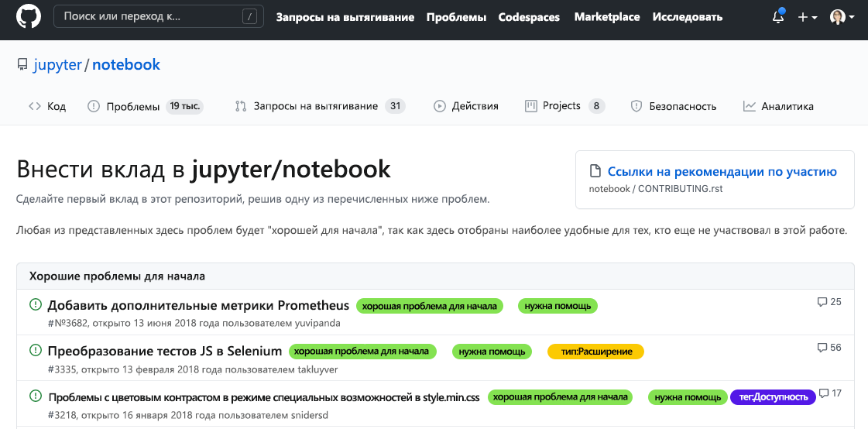Click 'хорошая проблема для начала' label on style.min.css issue
868x429 pixels.
pyautogui.click(x=561, y=397)
